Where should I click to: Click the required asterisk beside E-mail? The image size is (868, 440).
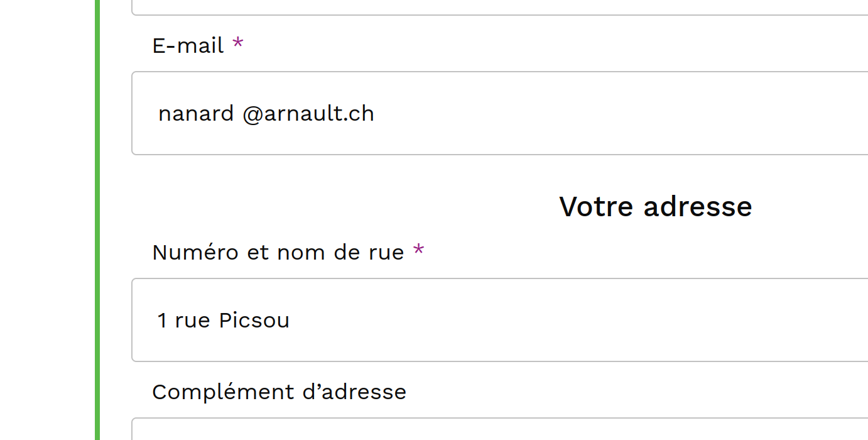pos(238,44)
